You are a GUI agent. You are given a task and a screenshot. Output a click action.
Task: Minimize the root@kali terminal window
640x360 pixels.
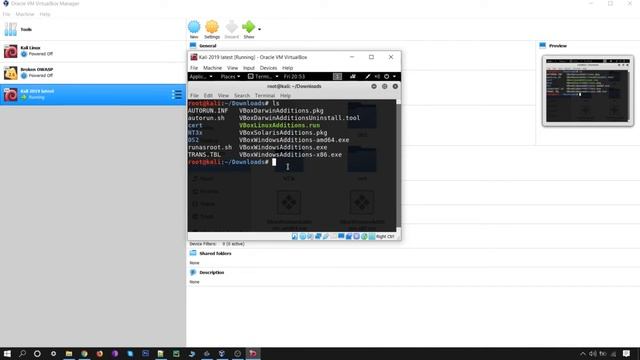point(374,87)
